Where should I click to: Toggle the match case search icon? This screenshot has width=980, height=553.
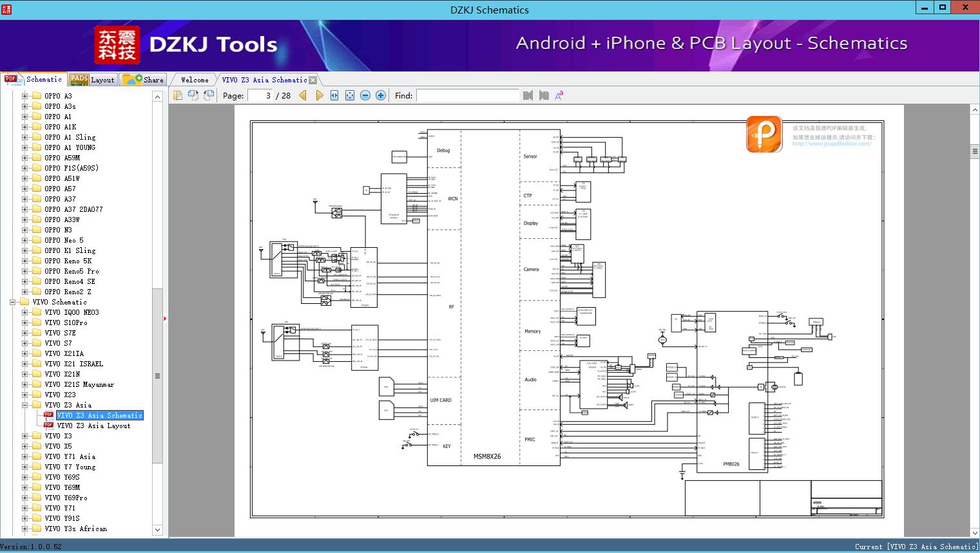559,95
